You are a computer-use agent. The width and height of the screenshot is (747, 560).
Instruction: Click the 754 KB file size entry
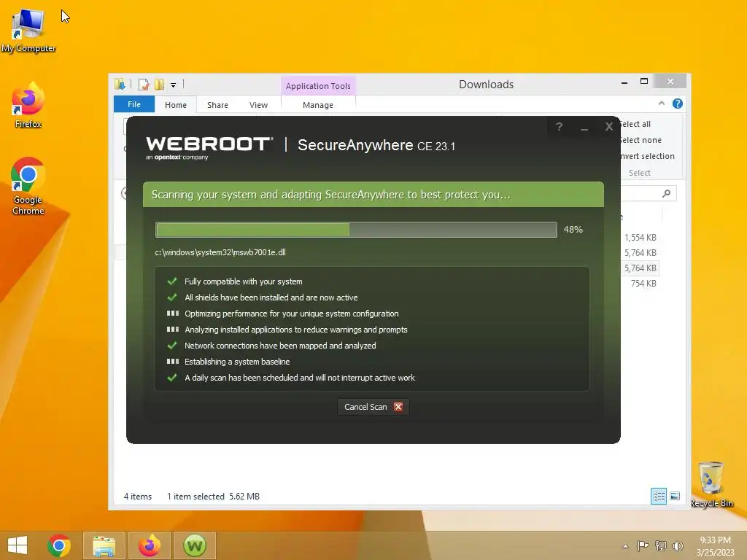643,284
